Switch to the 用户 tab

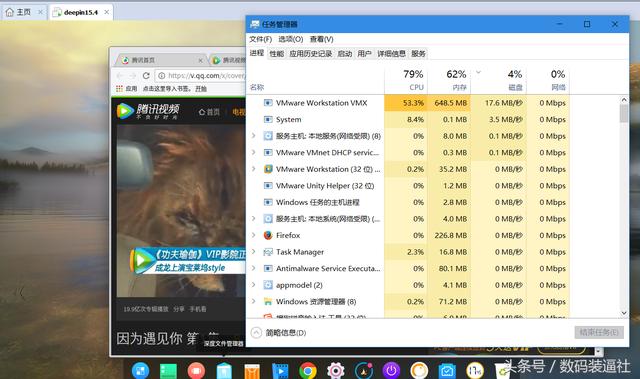(364, 54)
